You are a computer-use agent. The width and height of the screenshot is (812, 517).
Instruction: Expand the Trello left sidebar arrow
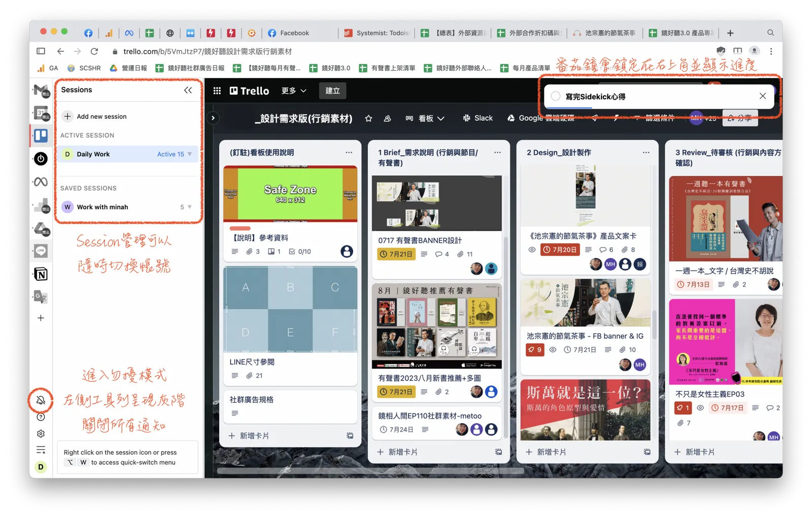(x=213, y=118)
